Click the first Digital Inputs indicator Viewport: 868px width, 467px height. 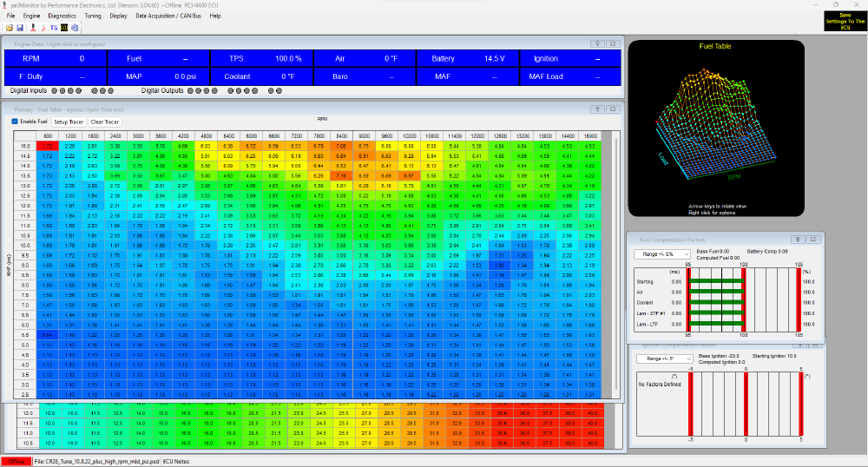click(55, 90)
